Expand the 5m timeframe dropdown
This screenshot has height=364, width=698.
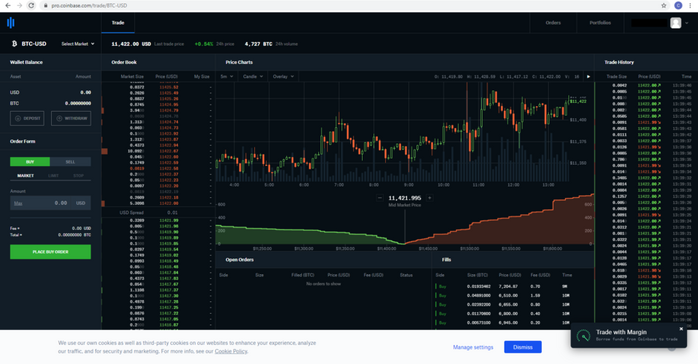tap(227, 77)
